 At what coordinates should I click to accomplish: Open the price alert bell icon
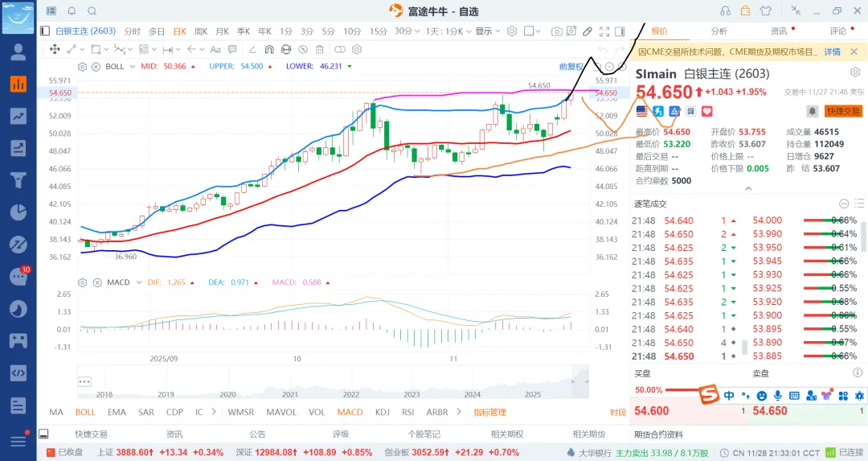point(813,111)
